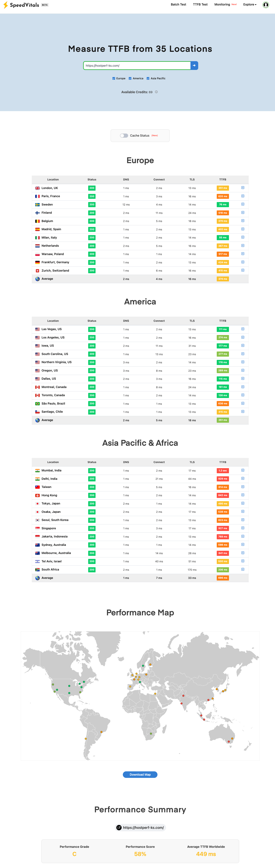Click the SpeedVitals lightning bolt logo
This screenshot has height=868, width=275.
pyautogui.click(x=5, y=5)
